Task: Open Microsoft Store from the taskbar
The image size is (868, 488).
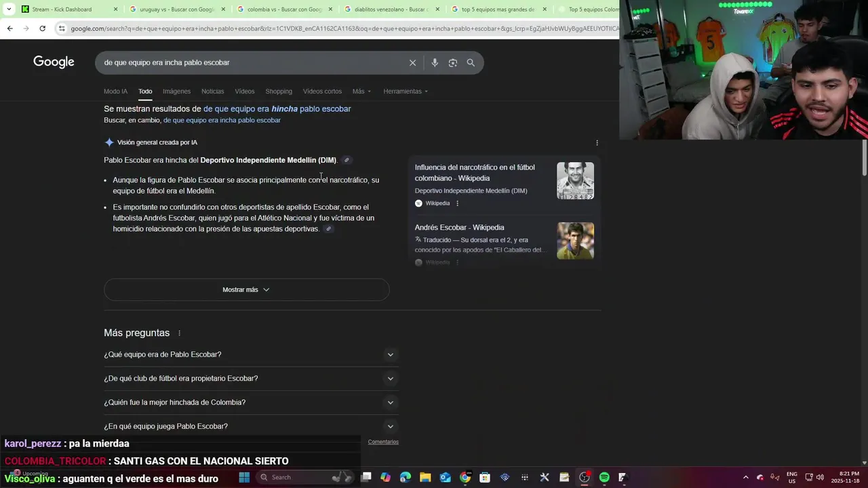Action: pos(485,477)
